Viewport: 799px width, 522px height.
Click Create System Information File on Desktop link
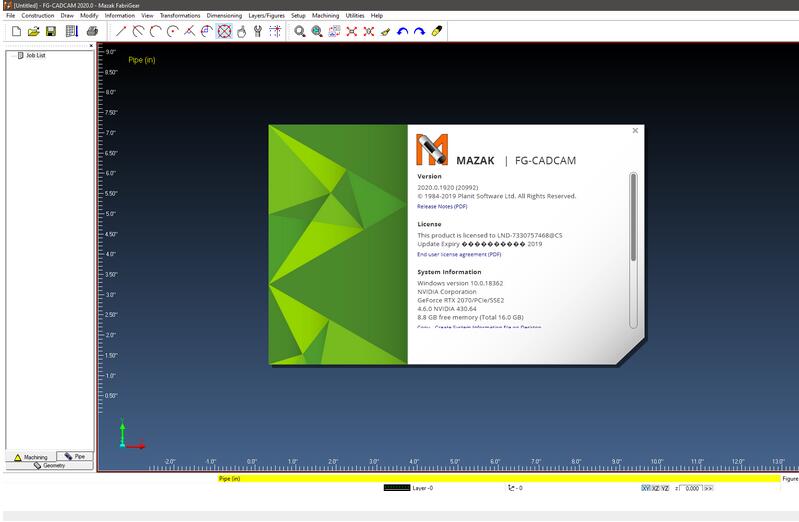[488, 327]
